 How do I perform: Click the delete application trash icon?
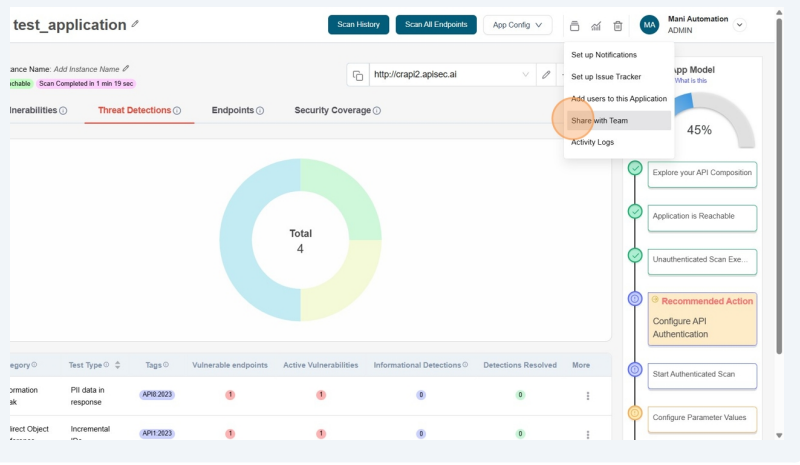click(618, 25)
